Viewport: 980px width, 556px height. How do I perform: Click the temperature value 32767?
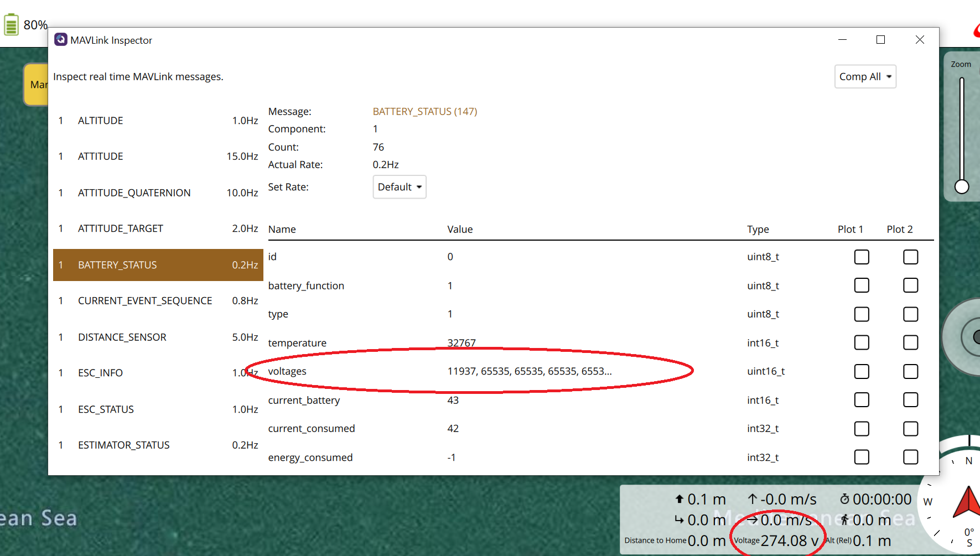(462, 343)
